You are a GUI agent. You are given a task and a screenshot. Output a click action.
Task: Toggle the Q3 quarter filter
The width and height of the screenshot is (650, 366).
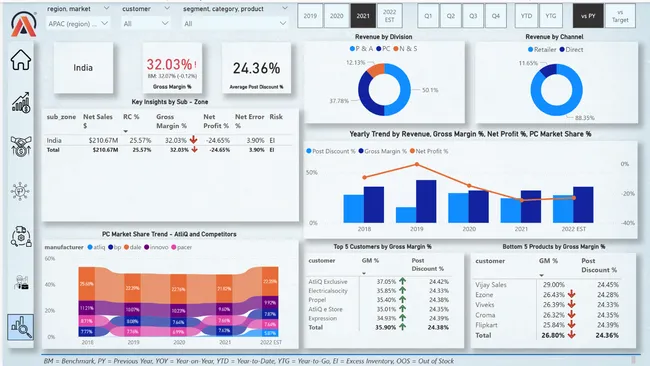(473, 16)
